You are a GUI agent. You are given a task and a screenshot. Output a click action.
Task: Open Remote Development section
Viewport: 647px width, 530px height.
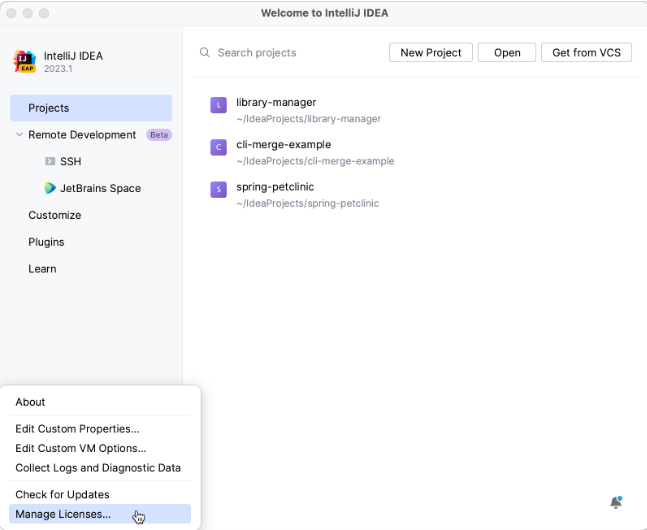coord(82,135)
